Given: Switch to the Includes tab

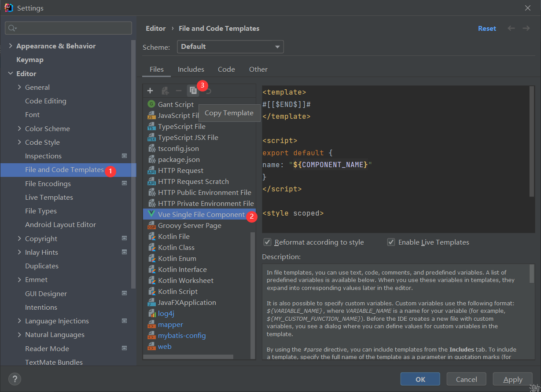Looking at the screenshot, I should 191,70.
